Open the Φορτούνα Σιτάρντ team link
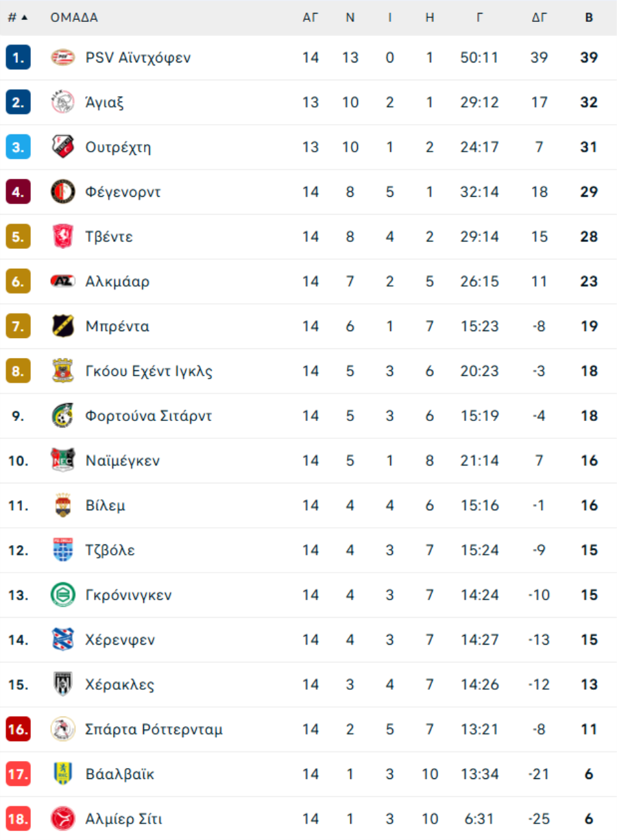The width and height of the screenshot is (617, 840). 149,416
